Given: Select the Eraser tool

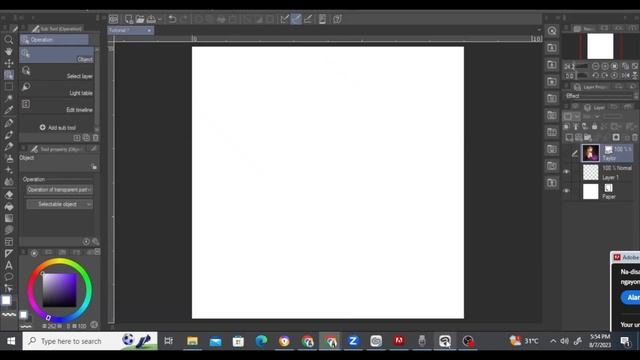Looking at the screenshot, I should click(9, 195).
